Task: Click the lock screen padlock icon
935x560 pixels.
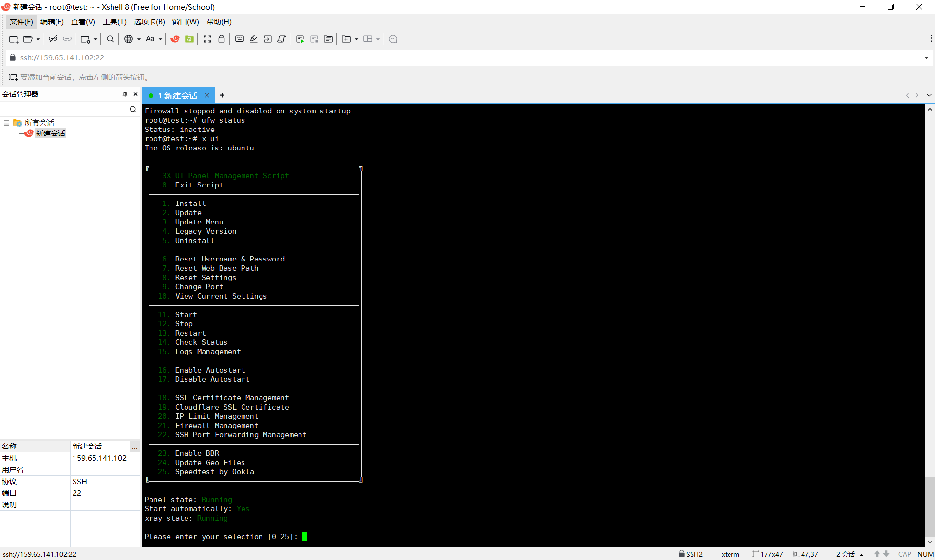Action: pyautogui.click(x=222, y=39)
